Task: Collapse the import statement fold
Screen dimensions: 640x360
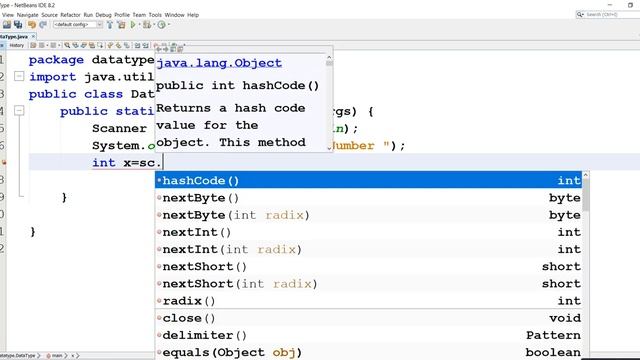Action: click(19, 76)
